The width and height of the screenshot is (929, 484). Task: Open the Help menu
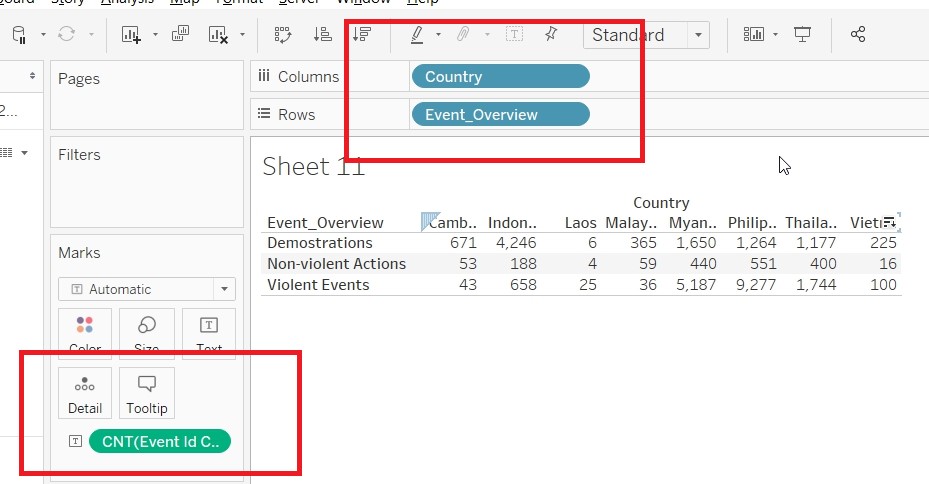click(422, 3)
